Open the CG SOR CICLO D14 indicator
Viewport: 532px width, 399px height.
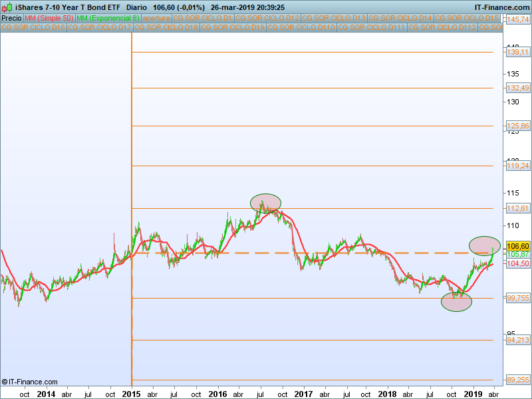(401, 18)
